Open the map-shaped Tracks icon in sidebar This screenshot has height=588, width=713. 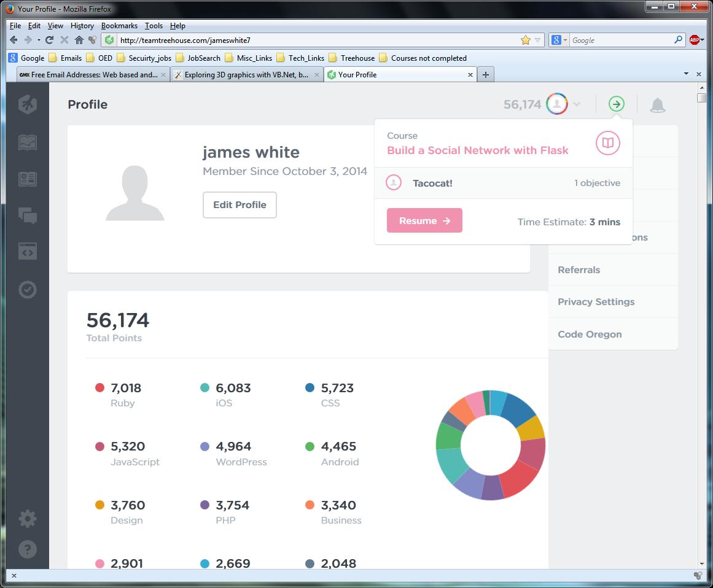28,142
